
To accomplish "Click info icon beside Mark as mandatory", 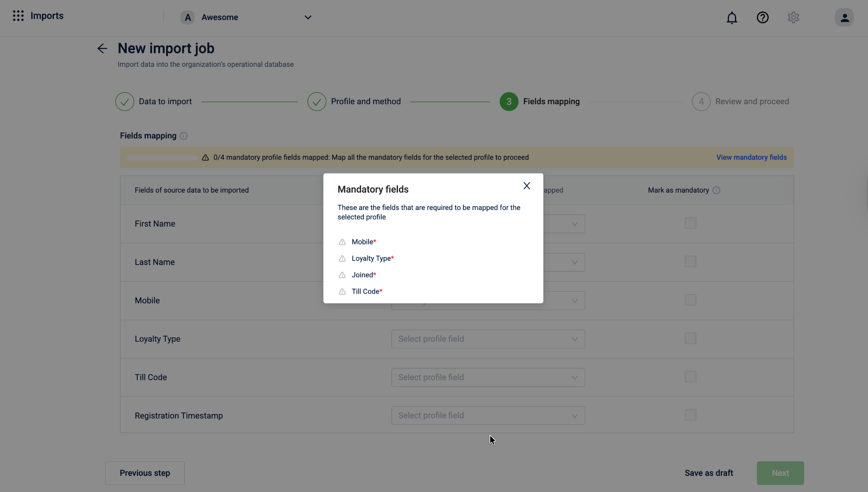I will [716, 191].
